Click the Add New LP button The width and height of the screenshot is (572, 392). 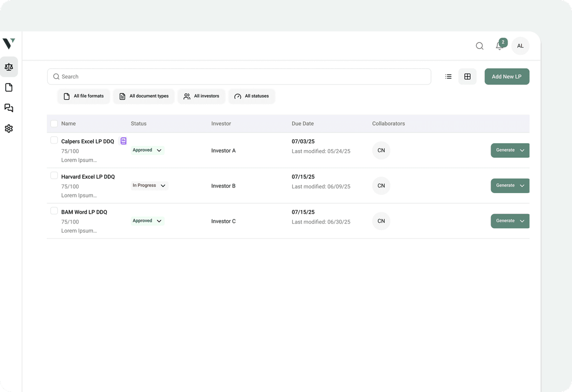pyautogui.click(x=507, y=76)
